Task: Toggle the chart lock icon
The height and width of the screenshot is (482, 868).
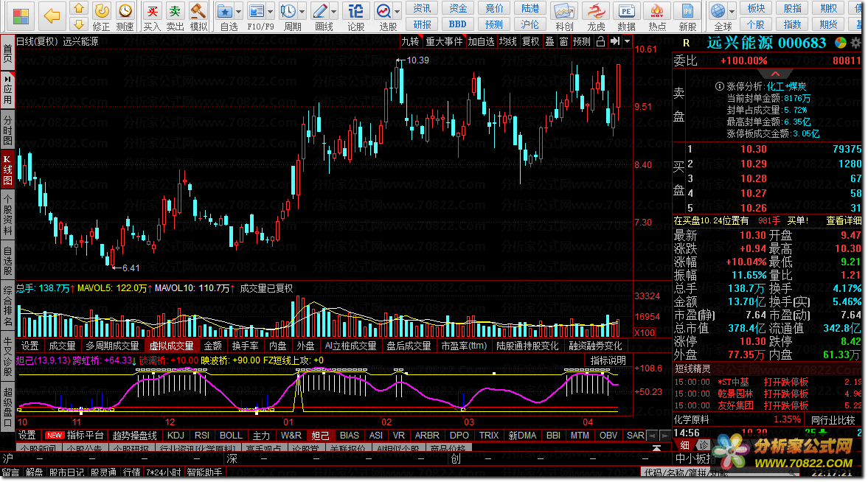Action: click(600, 41)
